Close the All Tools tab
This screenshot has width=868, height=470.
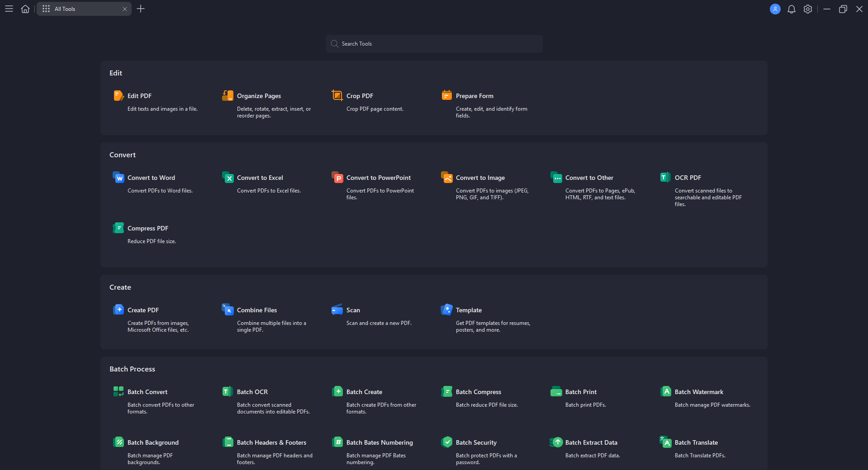(x=125, y=9)
